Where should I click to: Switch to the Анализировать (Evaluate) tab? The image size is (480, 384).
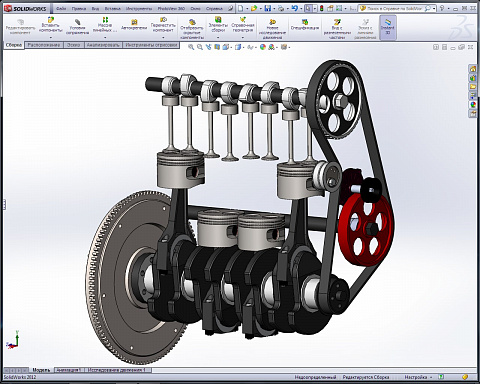(103, 45)
